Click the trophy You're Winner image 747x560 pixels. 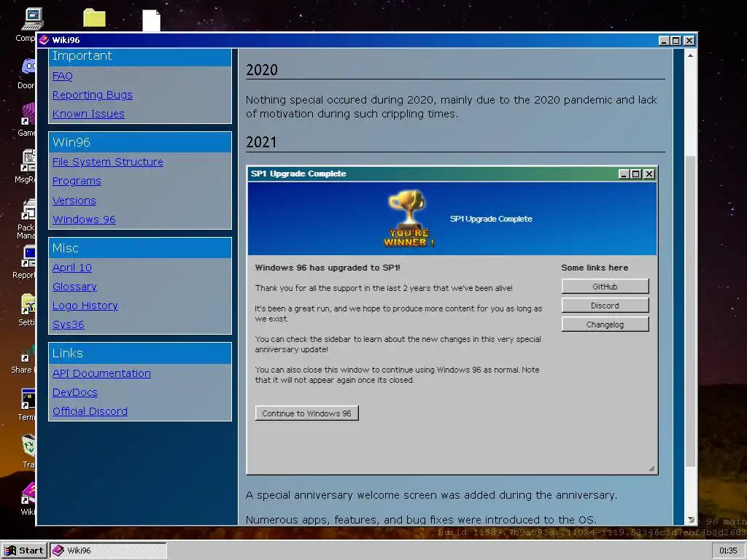tap(409, 219)
